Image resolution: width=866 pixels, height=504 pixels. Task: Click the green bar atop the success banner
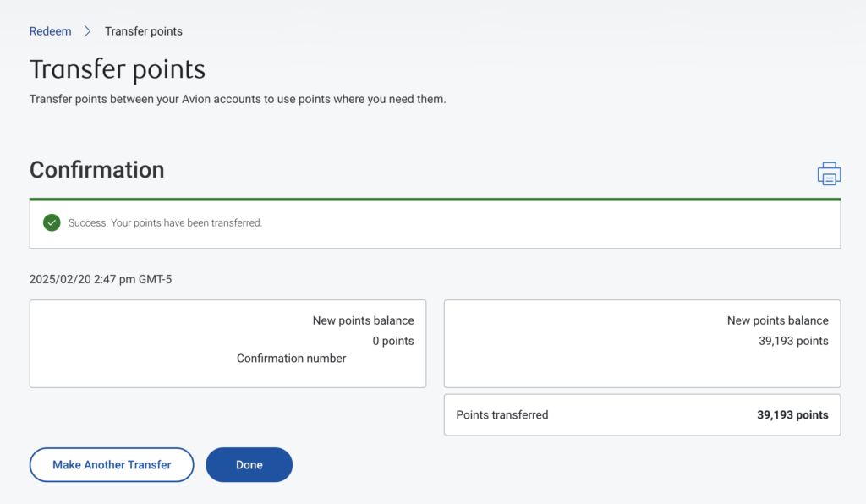pos(435,200)
